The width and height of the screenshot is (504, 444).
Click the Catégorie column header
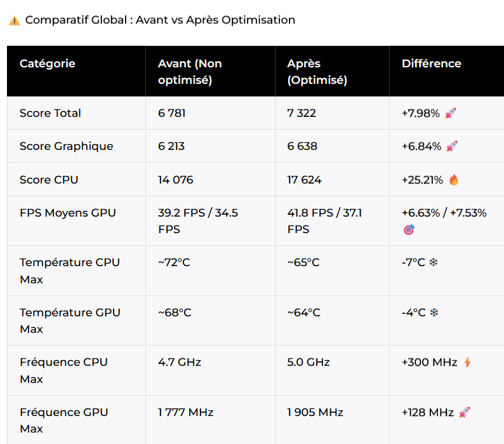(47, 64)
